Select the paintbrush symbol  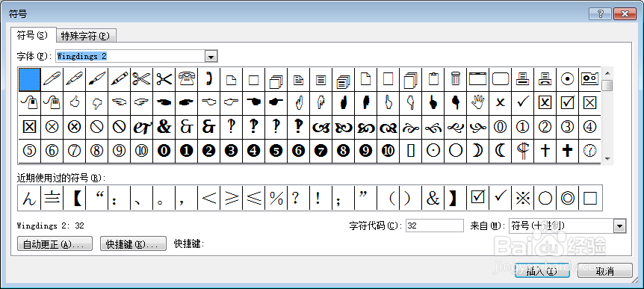coord(97,79)
